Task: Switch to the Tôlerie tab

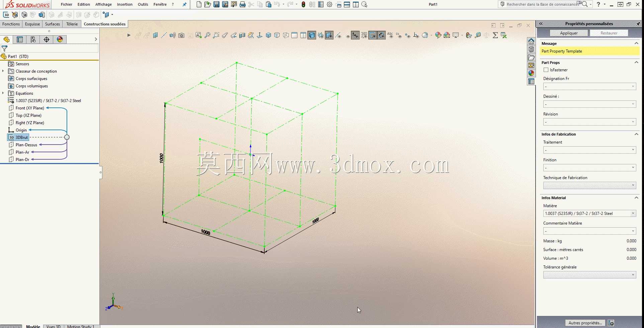Action: 72,24
